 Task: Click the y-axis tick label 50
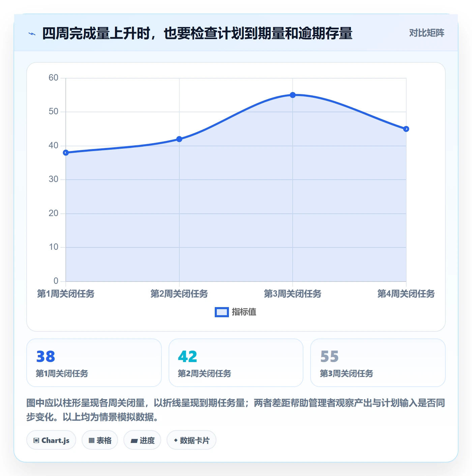click(54, 112)
